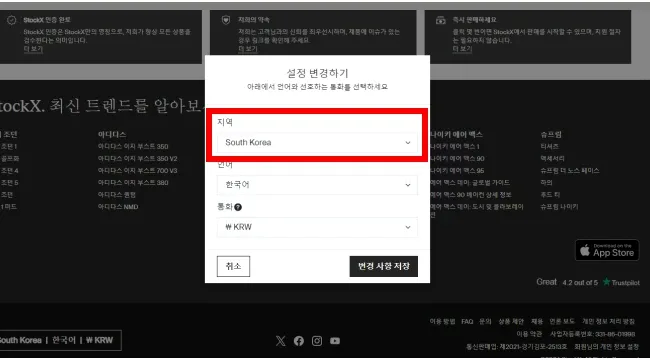This screenshot has height=360, width=650.
Task: Open the 통화 ₩ KRW dropdown
Action: [x=317, y=227]
